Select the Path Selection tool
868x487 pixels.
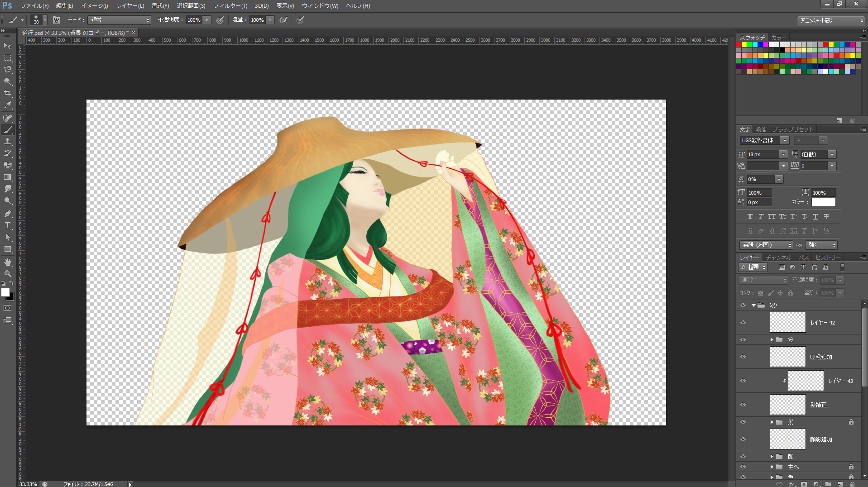[8, 237]
